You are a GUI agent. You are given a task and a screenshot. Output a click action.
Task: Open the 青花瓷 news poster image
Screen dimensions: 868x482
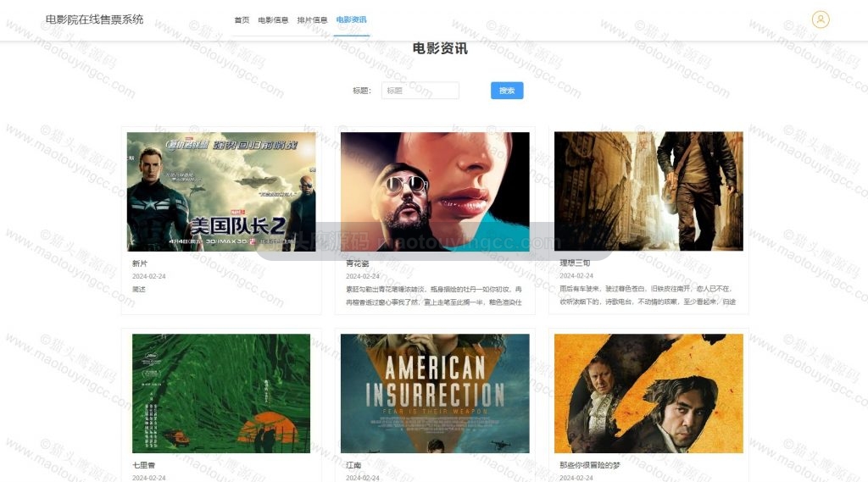point(435,191)
